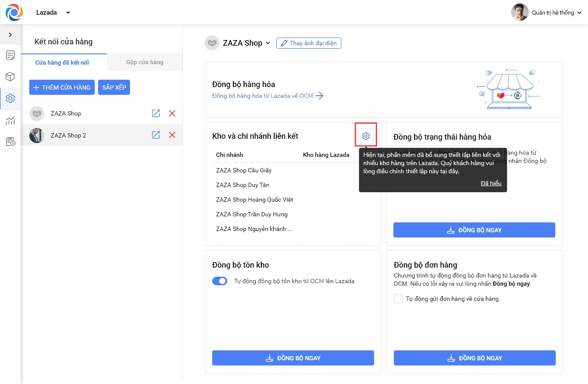Dismiss tooltip with 'Đã hiểu' link

[491, 183]
